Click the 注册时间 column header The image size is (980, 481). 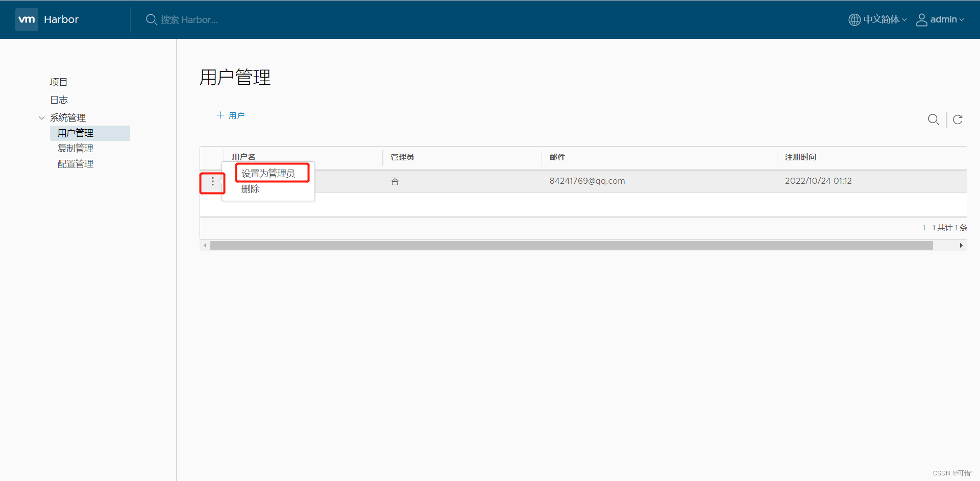coord(800,157)
